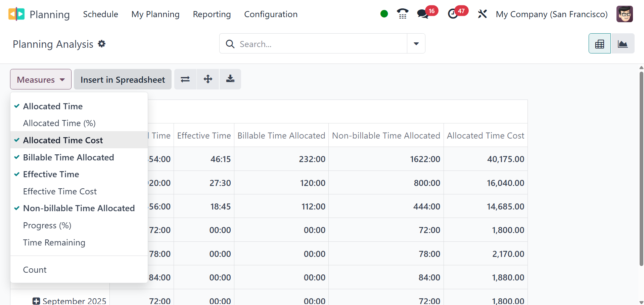
Task: Switch to the graph view
Action: pos(623,44)
